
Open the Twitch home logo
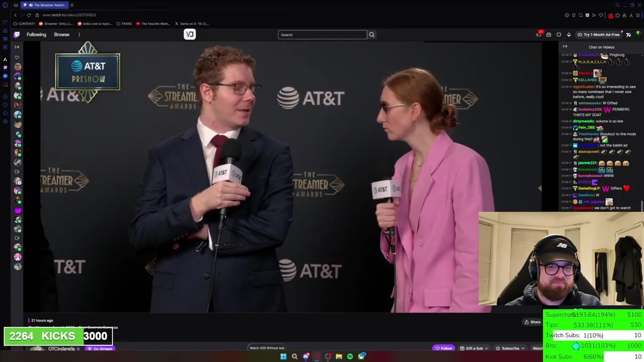click(x=17, y=35)
